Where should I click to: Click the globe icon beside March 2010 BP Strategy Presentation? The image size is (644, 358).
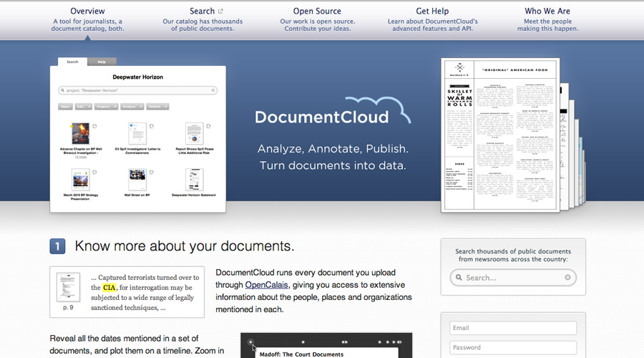point(94,173)
